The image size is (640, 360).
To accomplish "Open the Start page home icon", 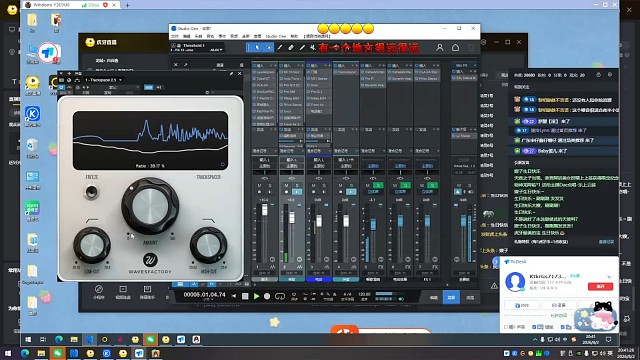I will point(455,48).
